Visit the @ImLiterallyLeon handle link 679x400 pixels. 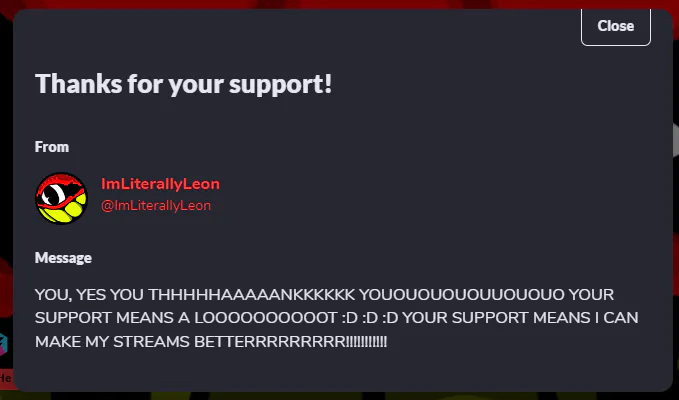(x=156, y=205)
